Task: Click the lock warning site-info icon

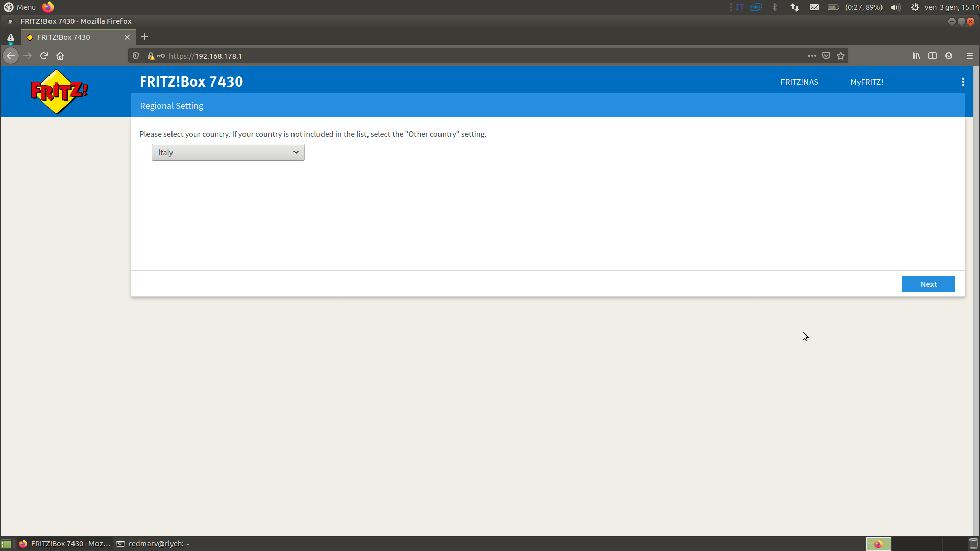Action: [151, 56]
